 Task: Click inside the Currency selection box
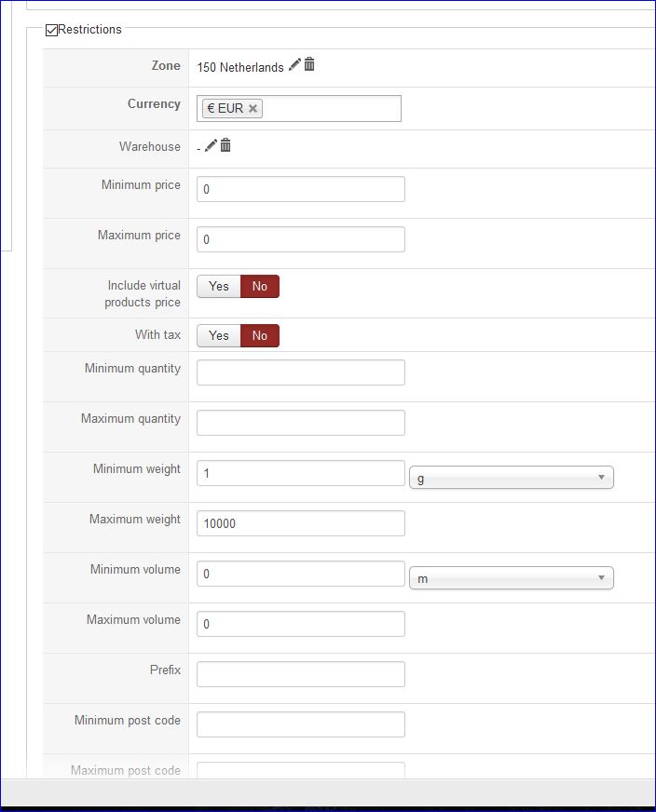(331, 109)
